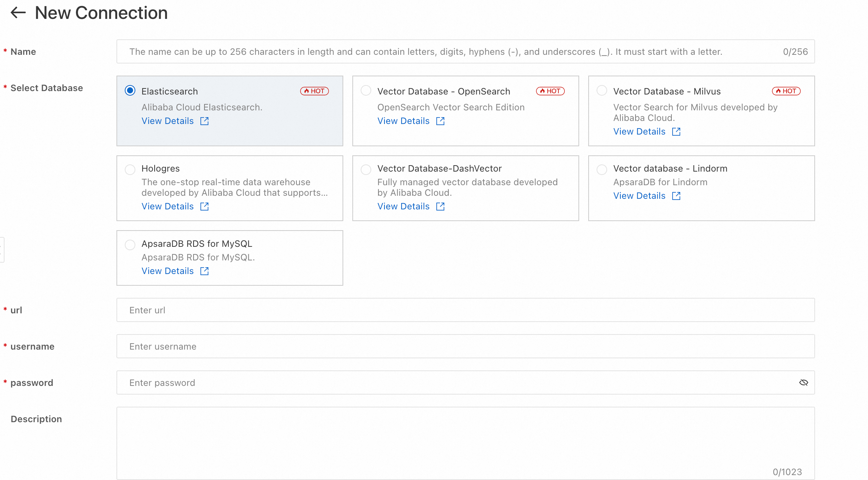Click View Details link for Lindorm
The width and height of the screenshot is (868, 480).
pyautogui.click(x=639, y=196)
